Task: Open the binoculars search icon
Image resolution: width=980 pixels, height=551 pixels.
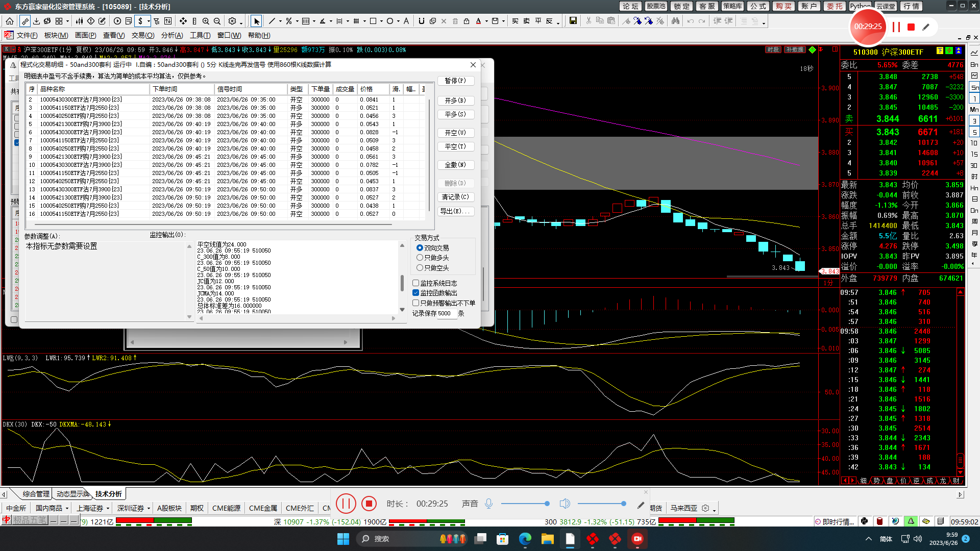Action: [675, 21]
